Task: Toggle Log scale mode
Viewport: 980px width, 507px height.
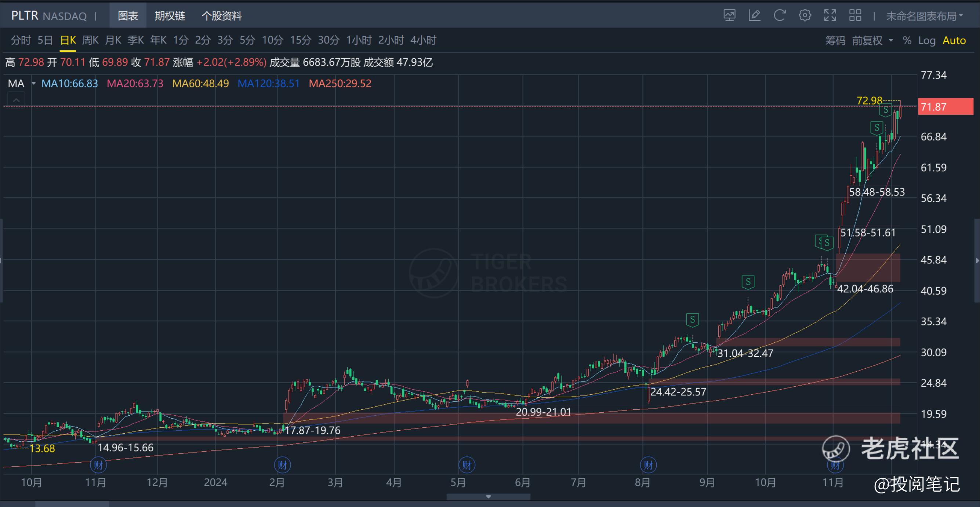Action: coord(927,40)
